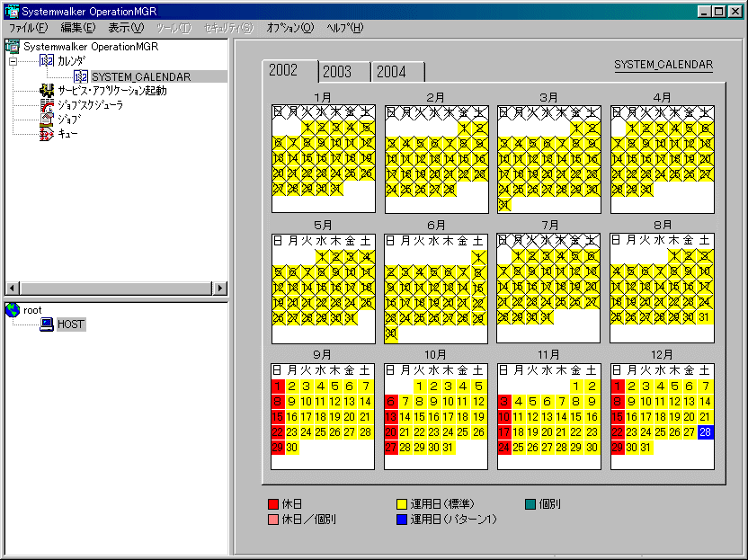The height and width of the screenshot is (560, 748).
Task: Click the application icon in the title bar
Action: point(12,11)
